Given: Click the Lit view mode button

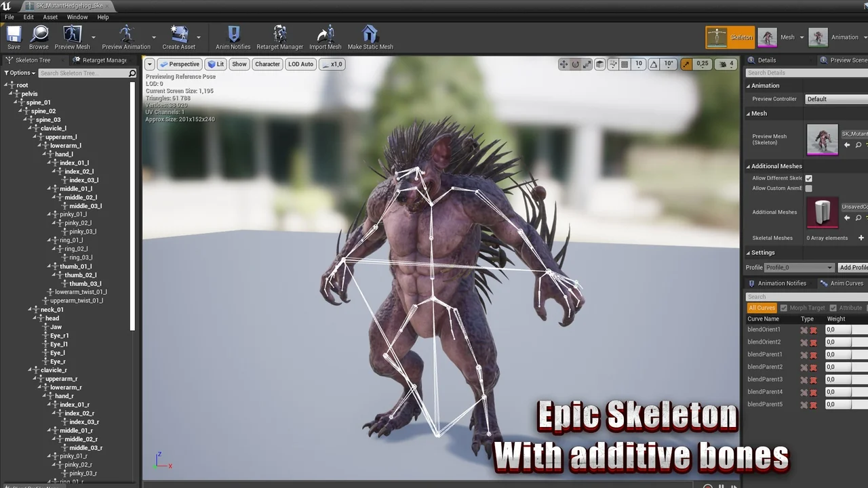Looking at the screenshot, I should [216, 64].
